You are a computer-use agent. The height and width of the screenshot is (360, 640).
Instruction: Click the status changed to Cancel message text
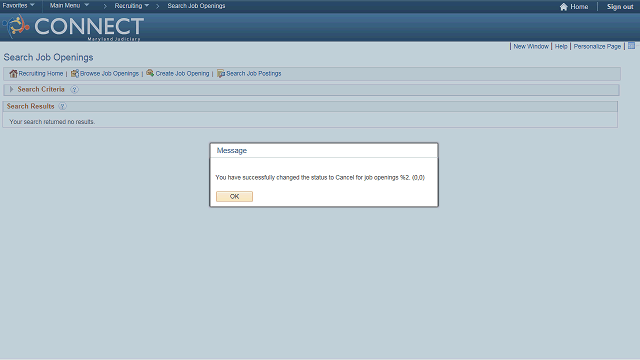pos(320,178)
